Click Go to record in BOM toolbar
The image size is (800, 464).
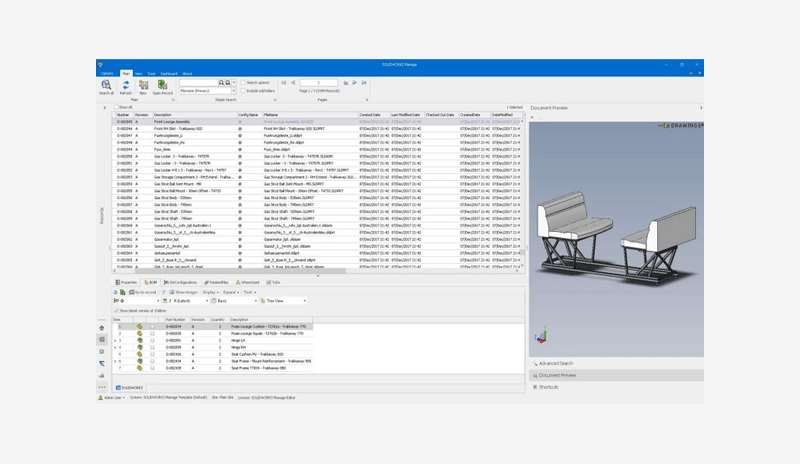(142, 291)
